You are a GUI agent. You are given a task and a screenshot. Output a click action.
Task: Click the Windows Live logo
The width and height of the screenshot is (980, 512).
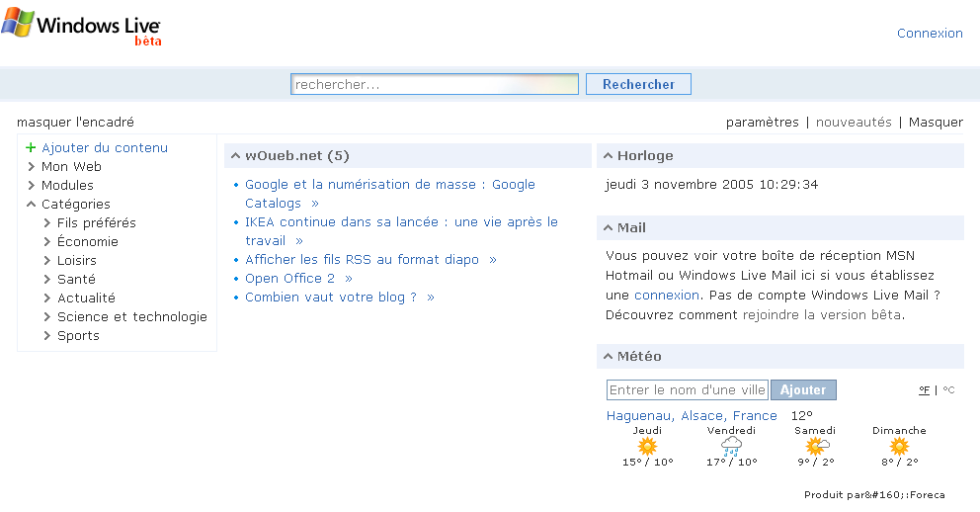coord(81,27)
